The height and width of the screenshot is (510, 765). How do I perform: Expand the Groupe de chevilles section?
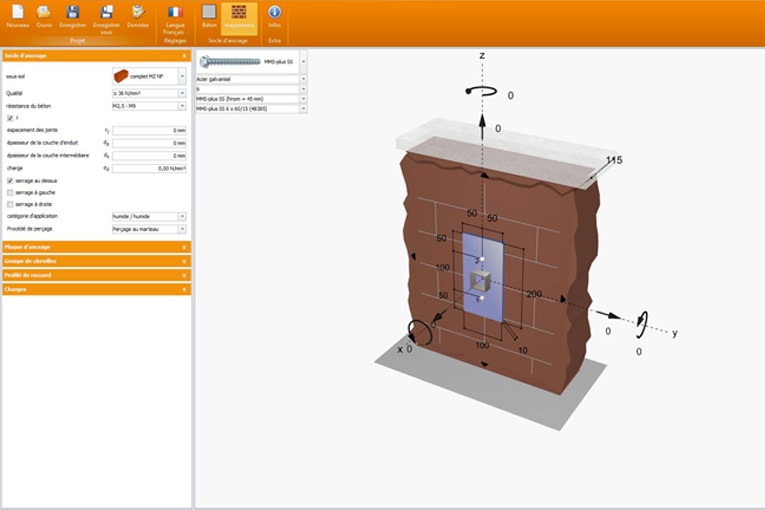(95, 260)
